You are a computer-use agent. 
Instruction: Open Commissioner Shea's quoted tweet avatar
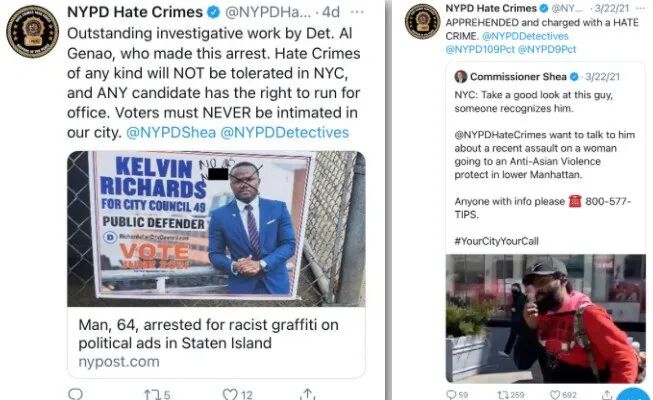pyautogui.click(x=461, y=77)
